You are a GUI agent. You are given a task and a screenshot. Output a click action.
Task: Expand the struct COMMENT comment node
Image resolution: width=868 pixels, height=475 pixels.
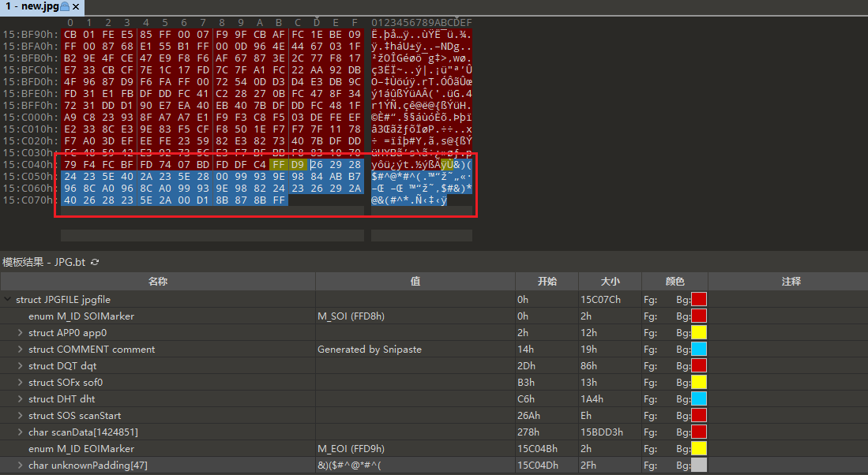pyautogui.click(x=21, y=350)
